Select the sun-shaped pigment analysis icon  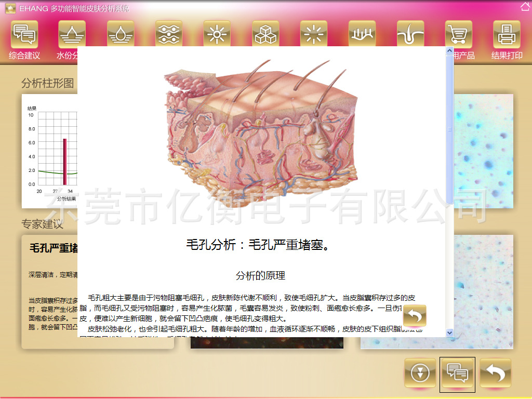[x=217, y=34]
